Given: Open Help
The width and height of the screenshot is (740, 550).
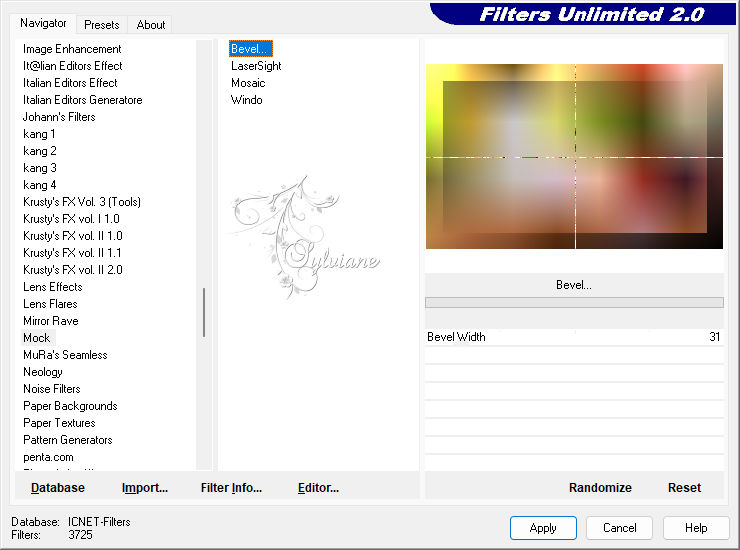Looking at the screenshot, I should (x=696, y=528).
